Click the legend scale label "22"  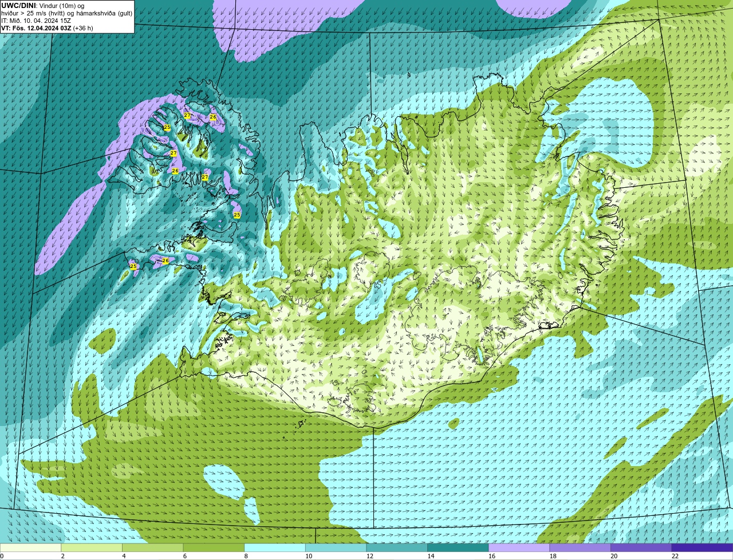[675, 556]
